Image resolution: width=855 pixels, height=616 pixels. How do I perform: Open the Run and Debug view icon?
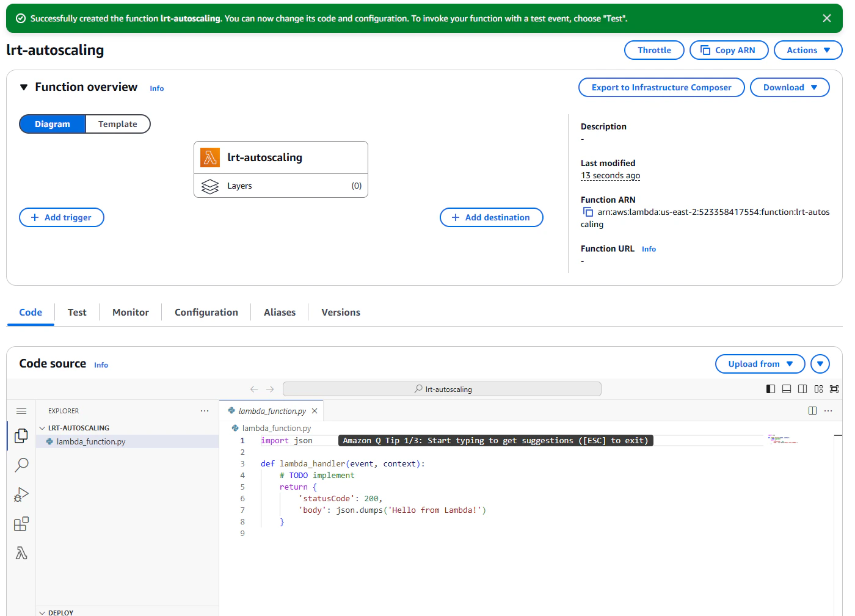(21, 495)
